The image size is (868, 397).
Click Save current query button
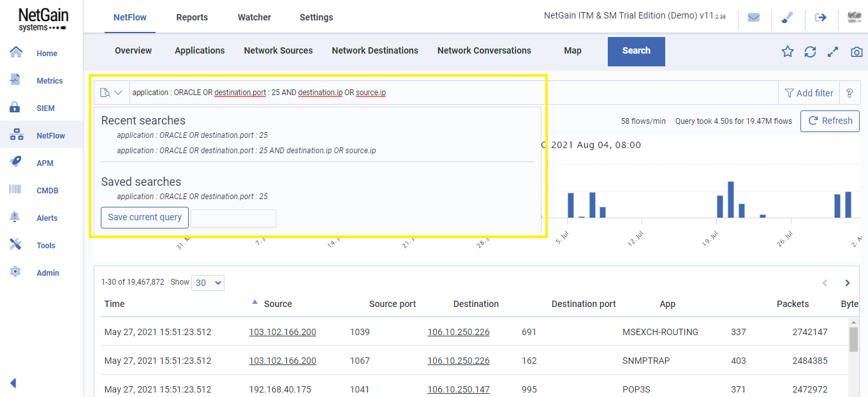145,217
